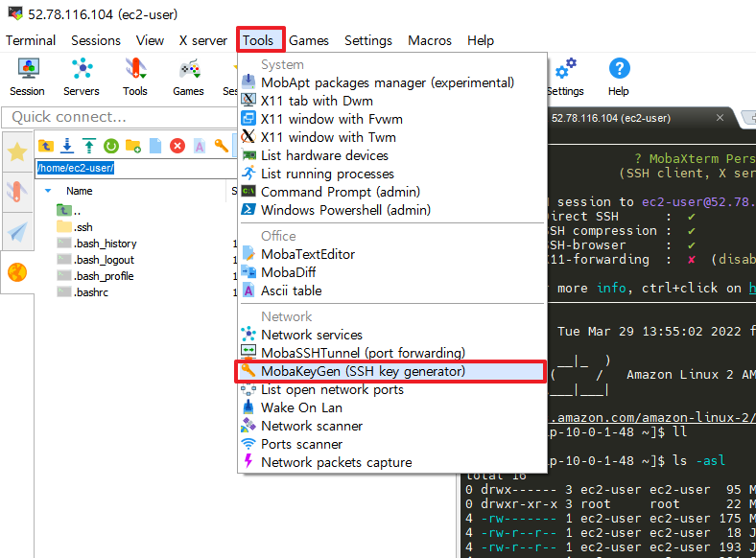Choose X11 window with Fvwm
Viewport: 756px width, 558px height.
(391, 119)
